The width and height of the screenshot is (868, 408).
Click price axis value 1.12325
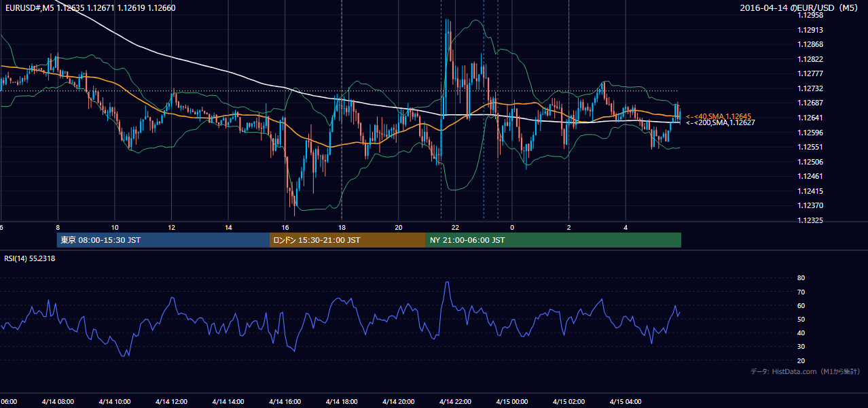click(x=810, y=220)
